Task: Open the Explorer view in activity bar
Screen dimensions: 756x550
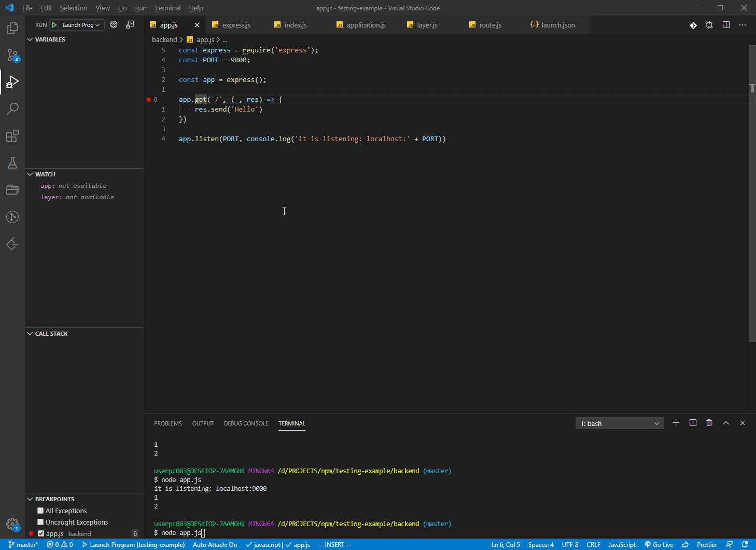Action: pyautogui.click(x=12, y=28)
